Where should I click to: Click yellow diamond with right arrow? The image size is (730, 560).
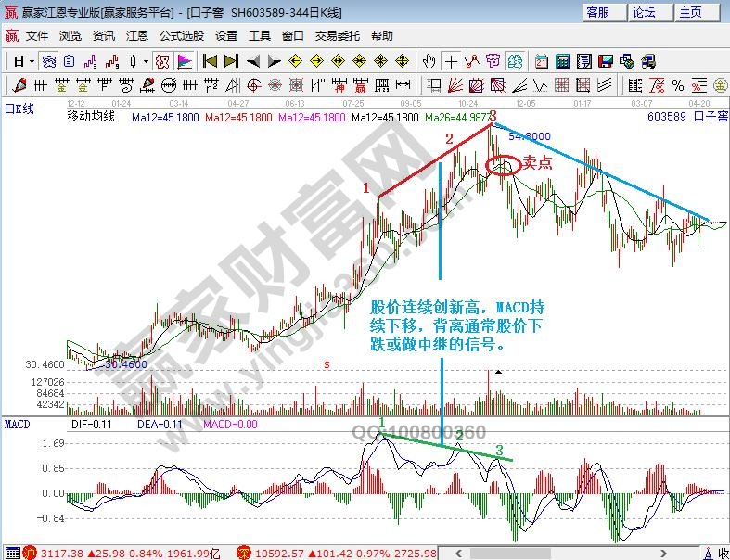[316, 61]
